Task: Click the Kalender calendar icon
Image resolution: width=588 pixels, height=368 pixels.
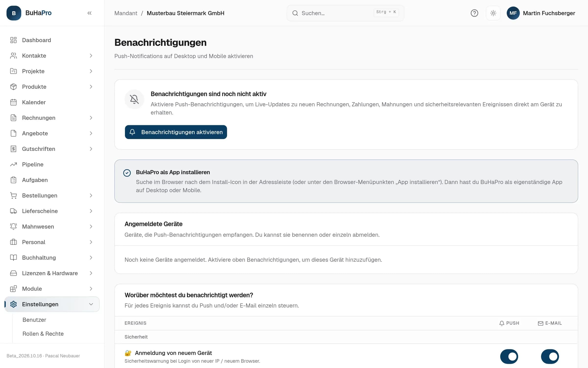Action: tap(13, 102)
